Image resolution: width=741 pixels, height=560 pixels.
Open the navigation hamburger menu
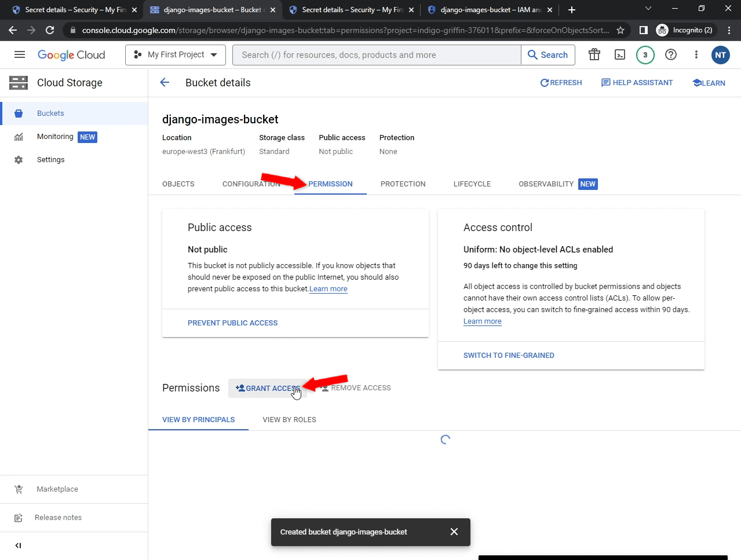tap(19, 54)
